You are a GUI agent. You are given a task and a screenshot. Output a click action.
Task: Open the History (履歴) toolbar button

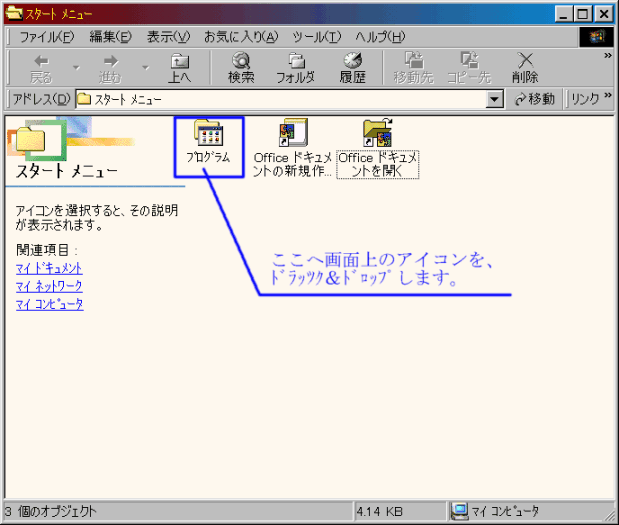[x=352, y=68]
